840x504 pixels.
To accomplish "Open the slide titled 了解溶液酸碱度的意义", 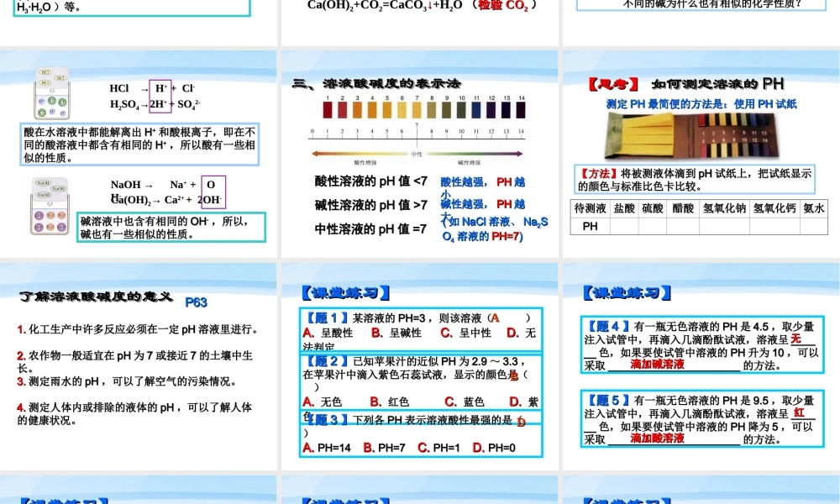I will [139, 366].
